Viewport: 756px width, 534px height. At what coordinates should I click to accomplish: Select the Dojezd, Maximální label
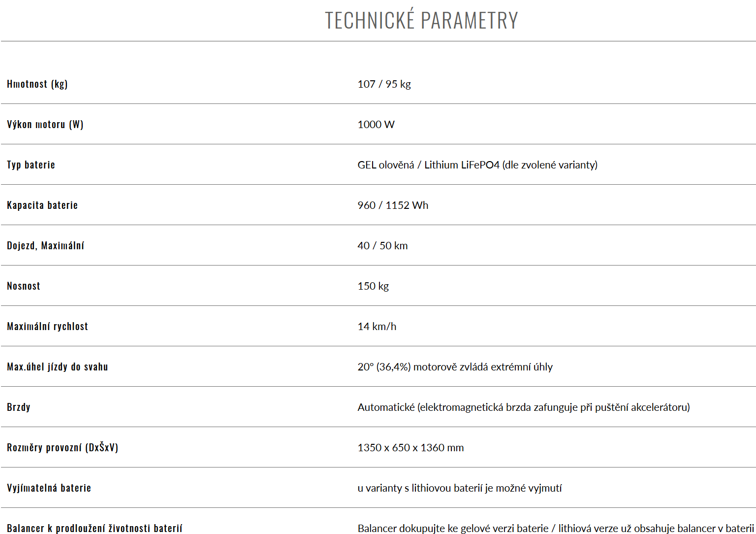[45, 245]
